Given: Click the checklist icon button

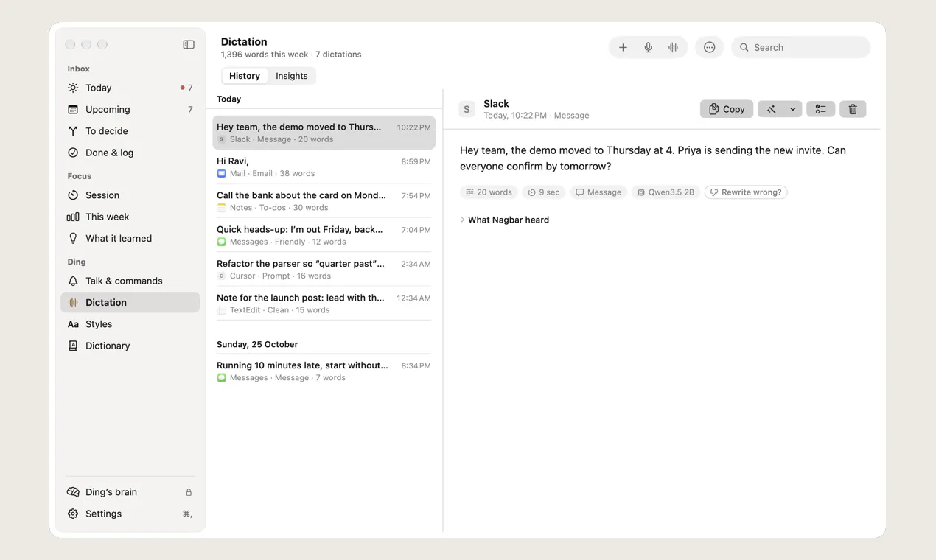Looking at the screenshot, I should tap(820, 109).
